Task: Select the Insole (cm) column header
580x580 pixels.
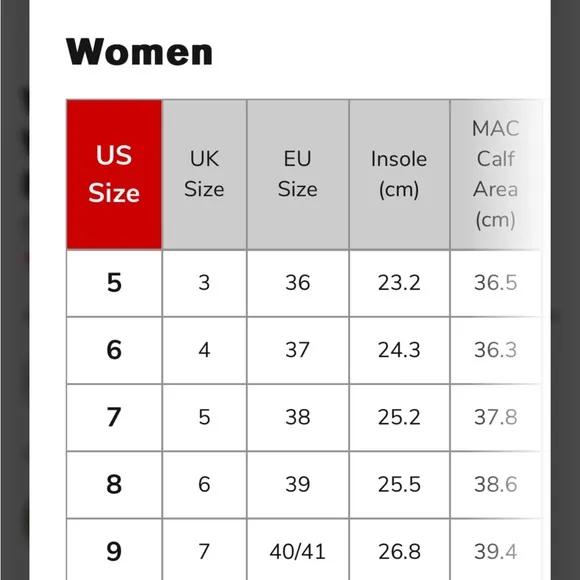Action: tap(399, 175)
